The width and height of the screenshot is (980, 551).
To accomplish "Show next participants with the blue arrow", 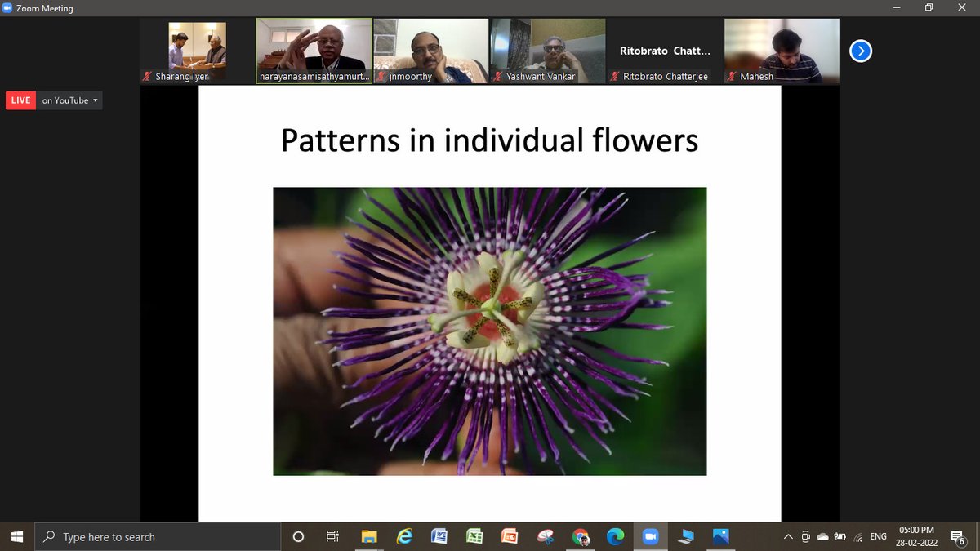I will click(860, 51).
